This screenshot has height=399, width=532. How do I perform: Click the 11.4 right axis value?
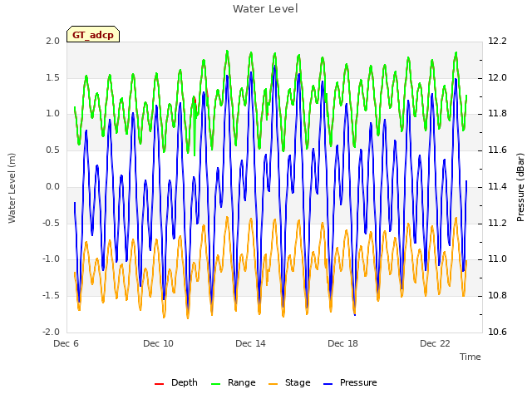pyautogui.click(x=497, y=186)
